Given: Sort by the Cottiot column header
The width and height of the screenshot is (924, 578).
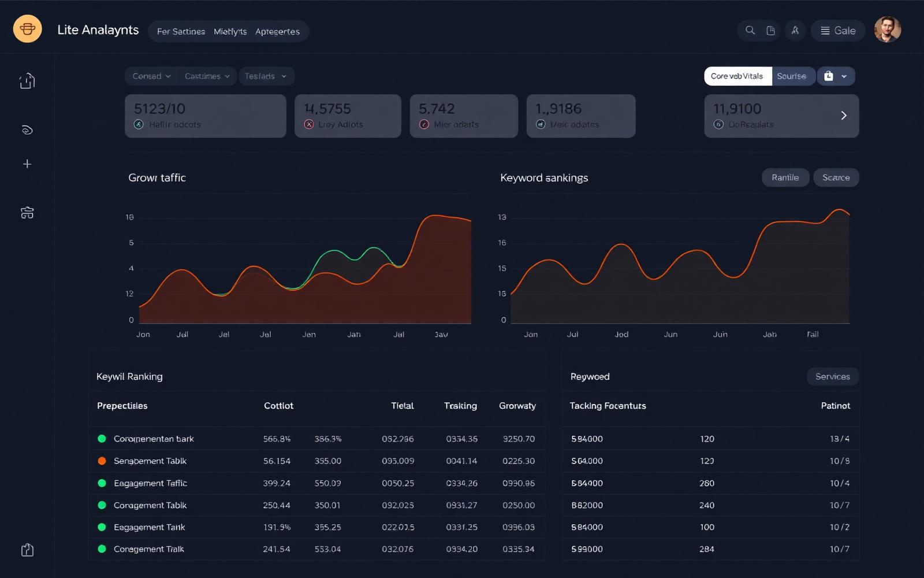Looking at the screenshot, I should click(x=278, y=406).
